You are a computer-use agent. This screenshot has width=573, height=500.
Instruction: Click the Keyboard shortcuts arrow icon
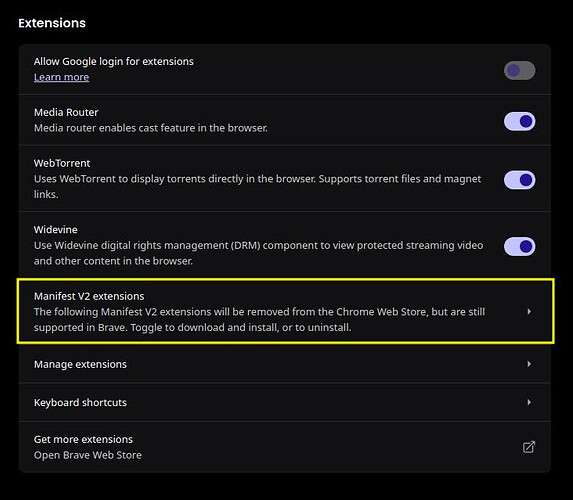pos(529,402)
